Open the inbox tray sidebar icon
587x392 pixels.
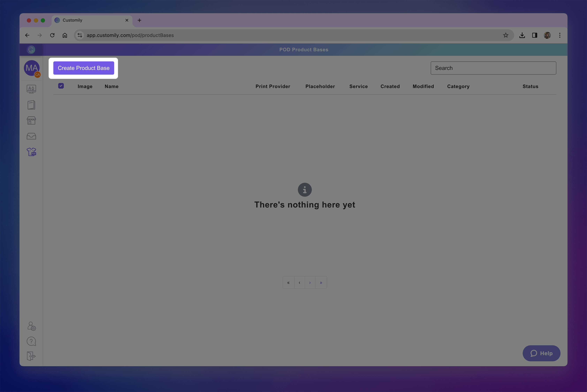(x=32, y=136)
